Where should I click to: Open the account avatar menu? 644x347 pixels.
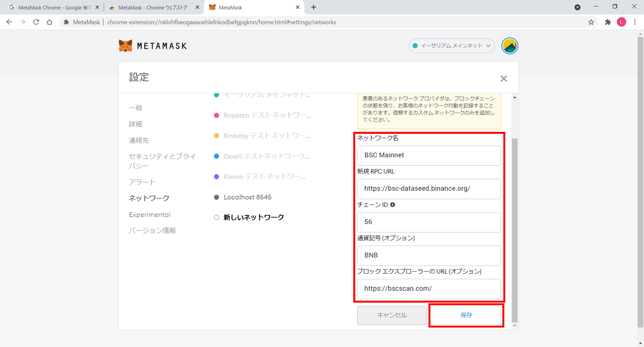coord(509,46)
